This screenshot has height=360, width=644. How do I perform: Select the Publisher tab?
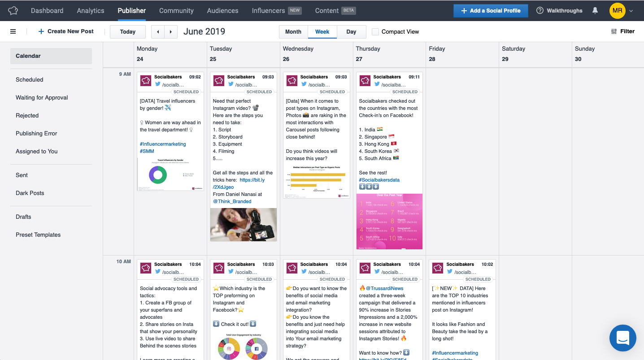(132, 10)
